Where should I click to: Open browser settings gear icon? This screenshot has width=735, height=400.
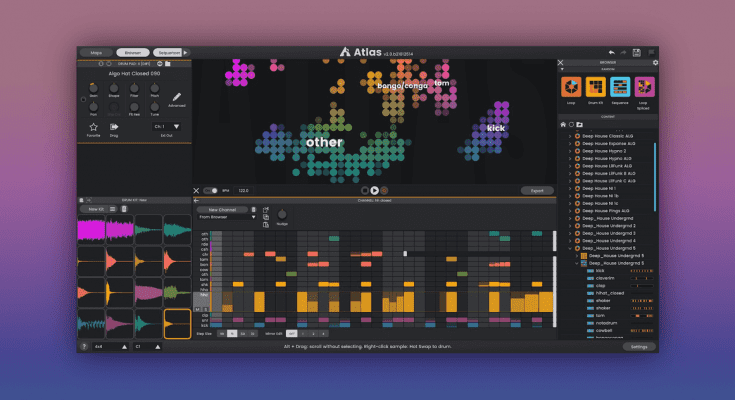click(655, 62)
